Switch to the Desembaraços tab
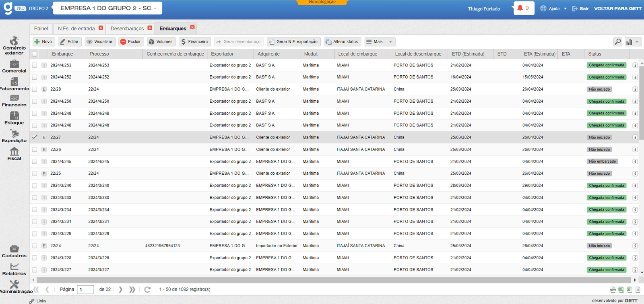Viewport: 644px width, 304px height. 127,29
